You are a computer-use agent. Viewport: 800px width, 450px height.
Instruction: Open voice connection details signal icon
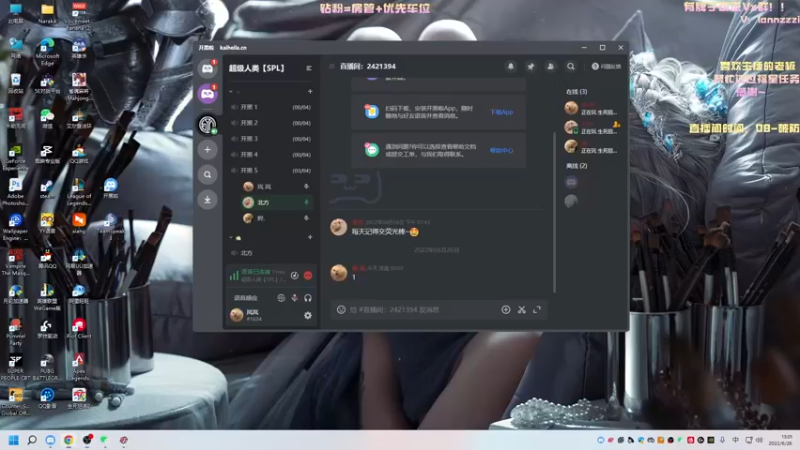(x=234, y=276)
